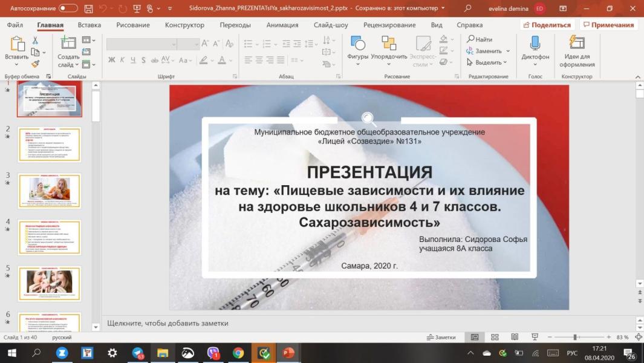Click the Paste clipboard icon

point(17,44)
